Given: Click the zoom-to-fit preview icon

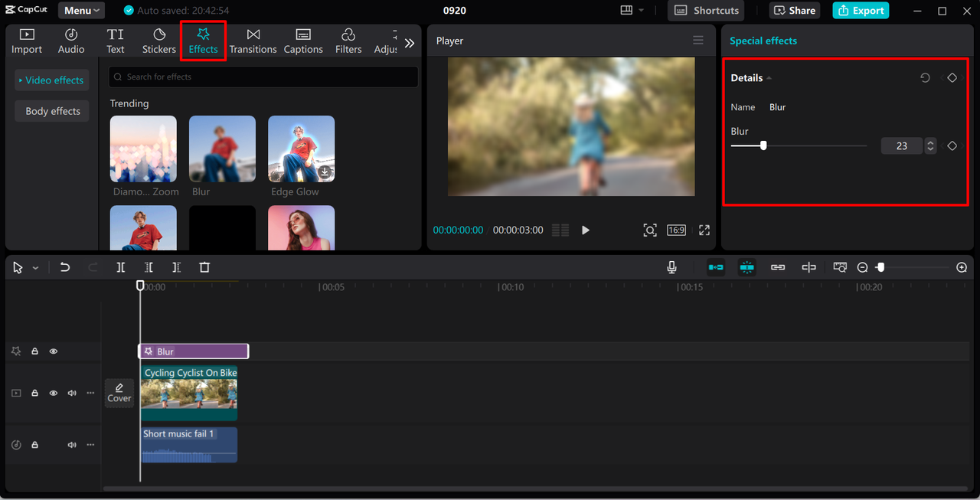Looking at the screenshot, I should click(650, 230).
